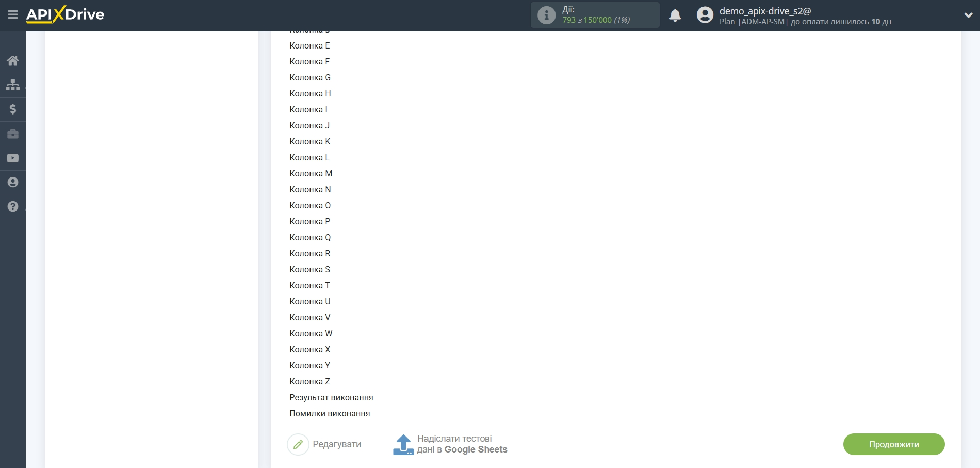This screenshot has width=980, height=468.
Task: Click the user avatar icon
Action: coord(705,15)
